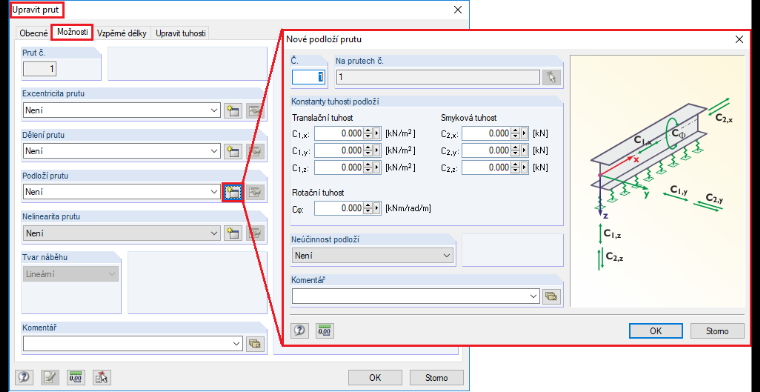Click the edit notes icon in Upravit prut footer
The image size is (760, 392).
pos(50,377)
